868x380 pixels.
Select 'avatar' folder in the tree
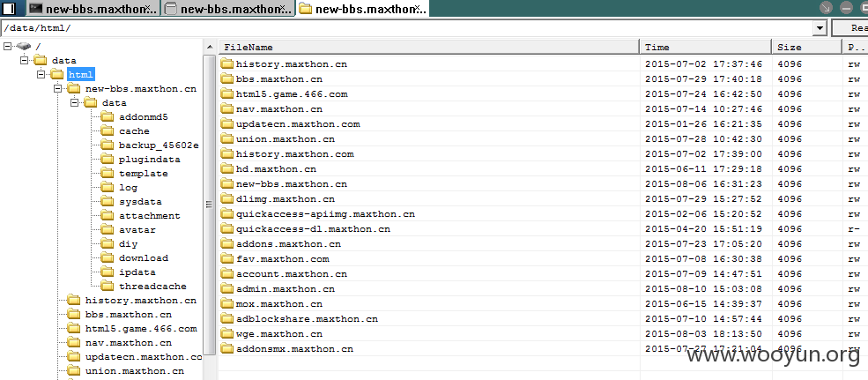[137, 230]
